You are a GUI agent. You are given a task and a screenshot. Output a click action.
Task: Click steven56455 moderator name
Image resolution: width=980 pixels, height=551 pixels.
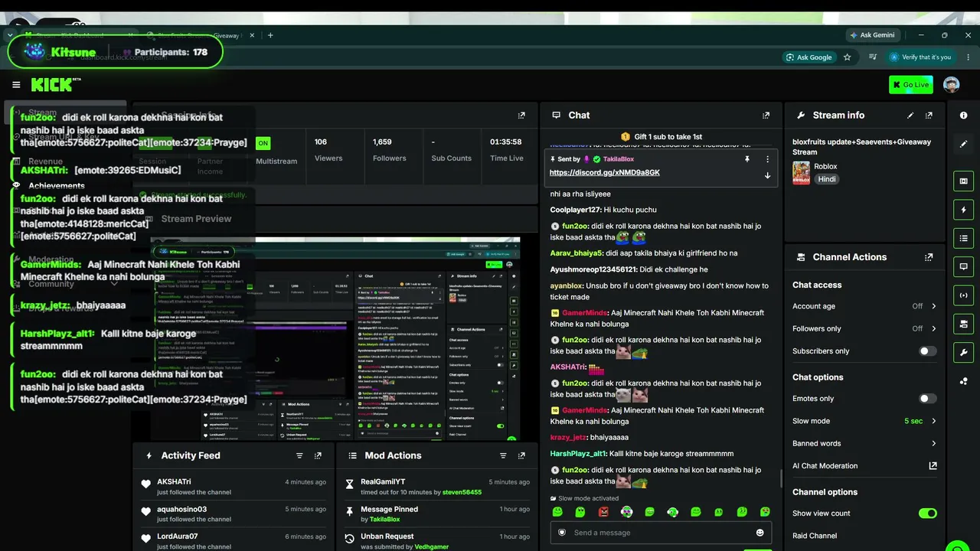pyautogui.click(x=462, y=492)
